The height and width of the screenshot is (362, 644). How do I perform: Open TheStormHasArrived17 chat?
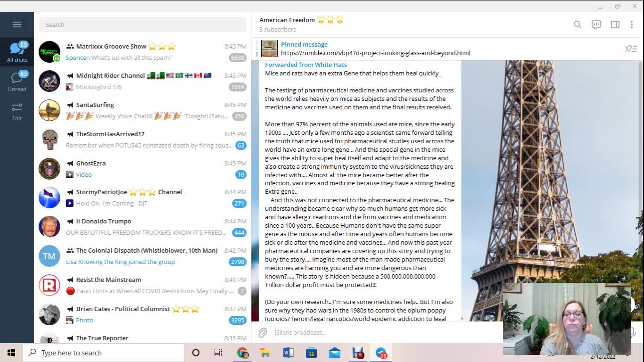tap(142, 140)
